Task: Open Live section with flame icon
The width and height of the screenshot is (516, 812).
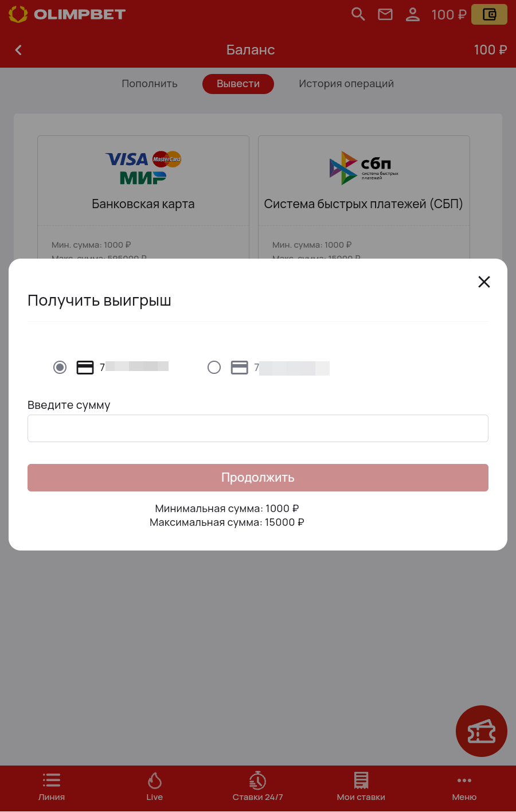Action: (x=155, y=786)
